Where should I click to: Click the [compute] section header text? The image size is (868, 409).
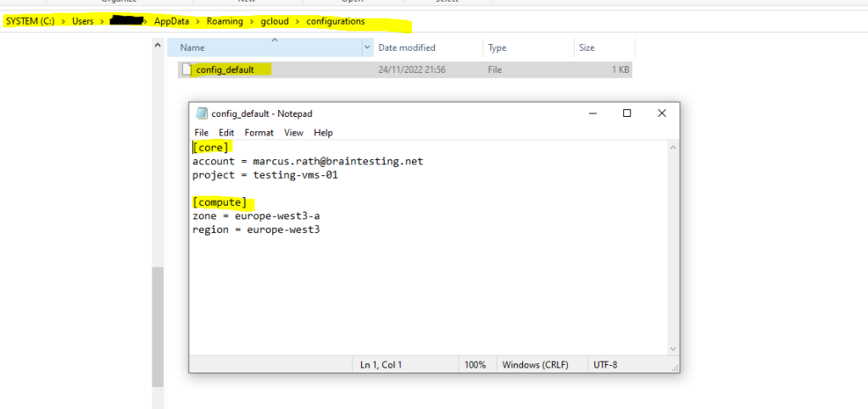[x=220, y=202]
